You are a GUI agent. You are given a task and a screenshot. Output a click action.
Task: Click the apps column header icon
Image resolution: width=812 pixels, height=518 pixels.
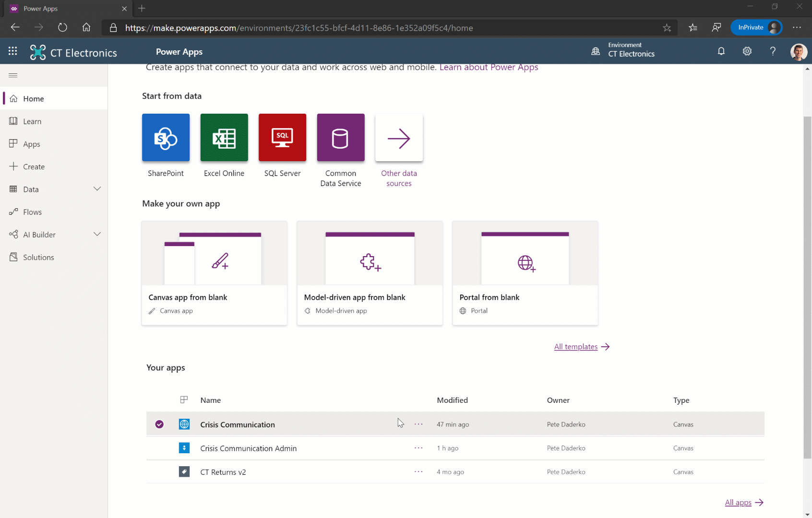coord(184,400)
